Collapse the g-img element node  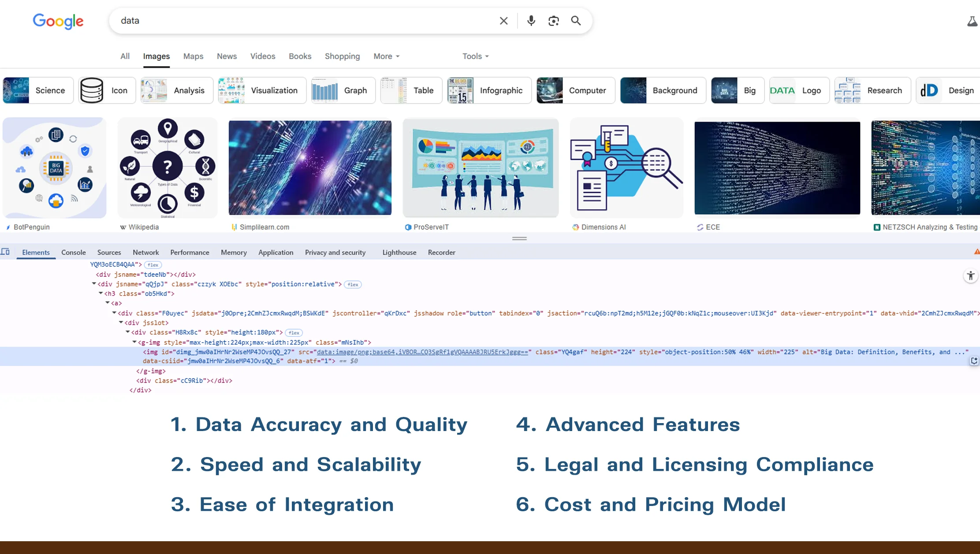click(x=134, y=342)
